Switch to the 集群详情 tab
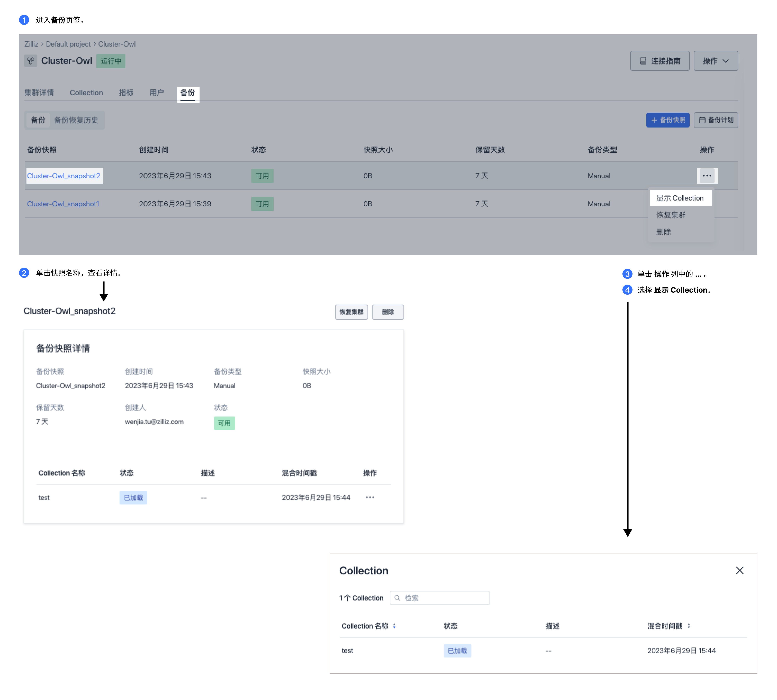777x700 pixels. (x=39, y=93)
